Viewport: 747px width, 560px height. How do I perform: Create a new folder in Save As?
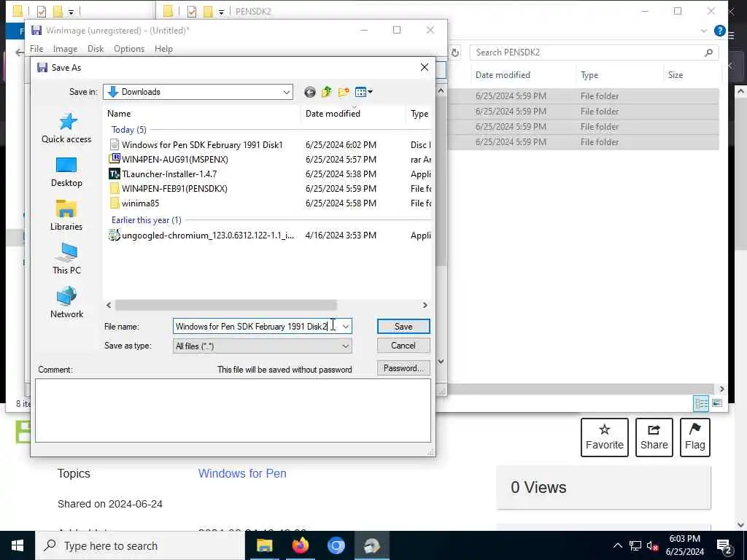(x=344, y=92)
